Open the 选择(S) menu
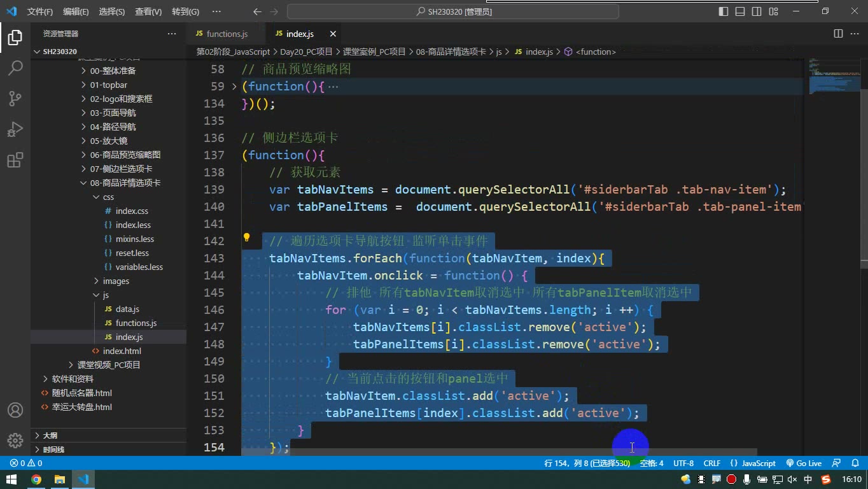Image resolution: width=868 pixels, height=489 pixels. (112, 11)
